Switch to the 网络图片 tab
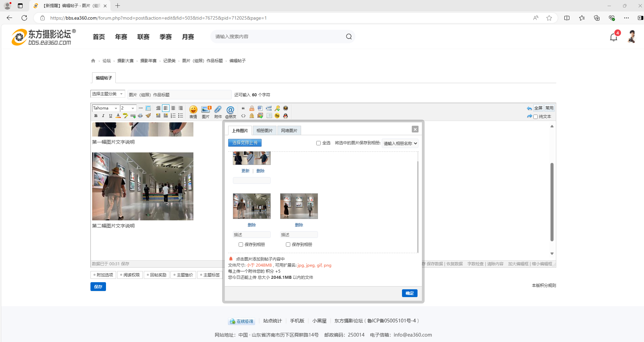 point(289,130)
